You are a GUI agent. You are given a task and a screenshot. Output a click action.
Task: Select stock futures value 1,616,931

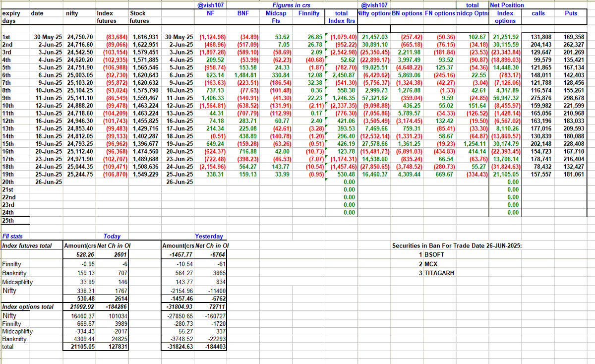(144, 37)
